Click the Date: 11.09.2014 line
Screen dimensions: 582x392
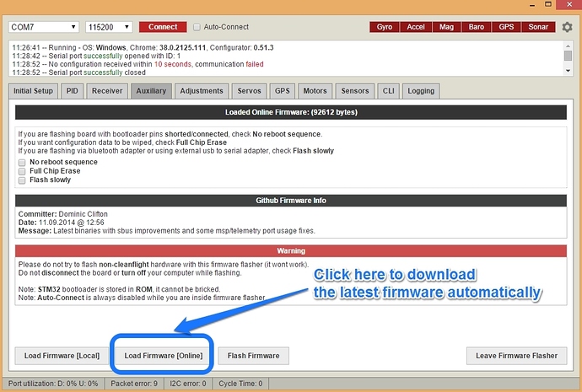pos(62,223)
